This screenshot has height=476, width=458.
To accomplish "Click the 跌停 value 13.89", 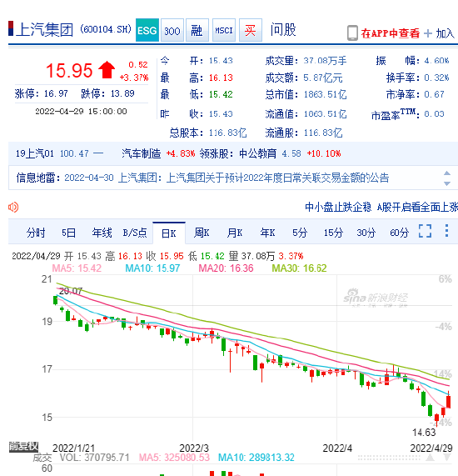I will (122, 93).
